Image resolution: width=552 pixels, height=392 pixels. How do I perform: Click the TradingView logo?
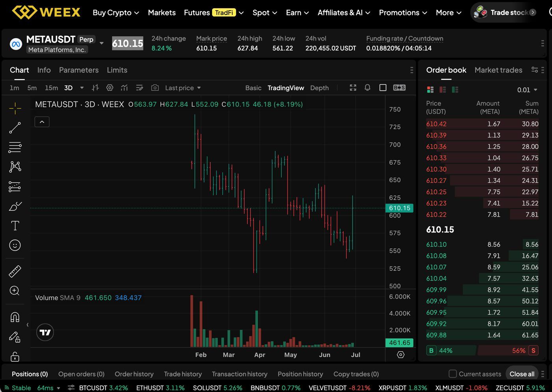point(45,333)
